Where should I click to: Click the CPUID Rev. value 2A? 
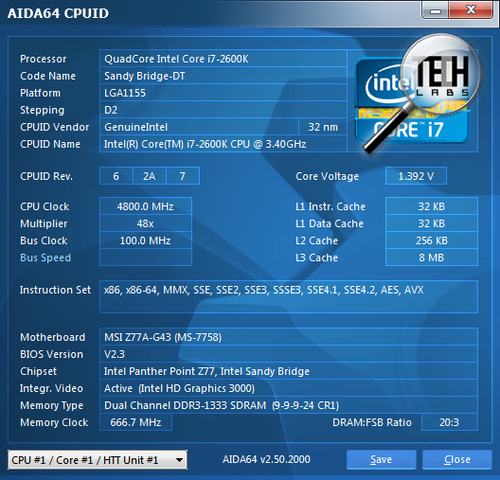(x=149, y=176)
